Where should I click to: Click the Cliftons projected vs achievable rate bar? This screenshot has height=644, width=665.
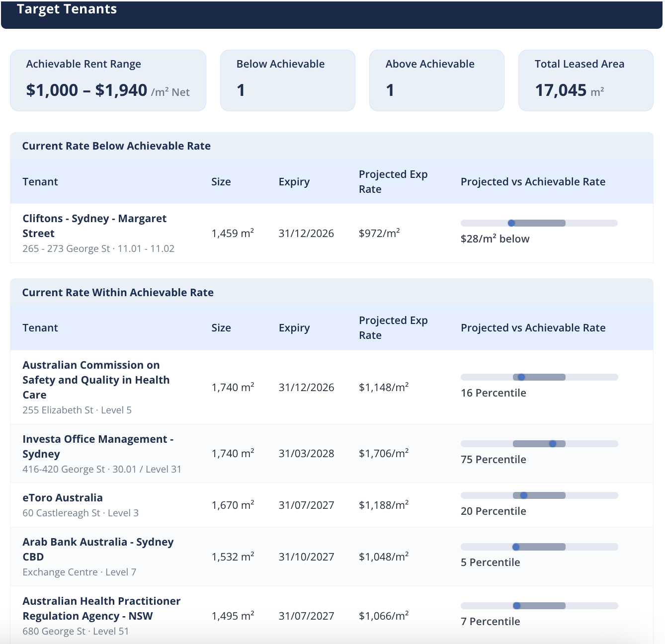pyautogui.click(x=539, y=223)
